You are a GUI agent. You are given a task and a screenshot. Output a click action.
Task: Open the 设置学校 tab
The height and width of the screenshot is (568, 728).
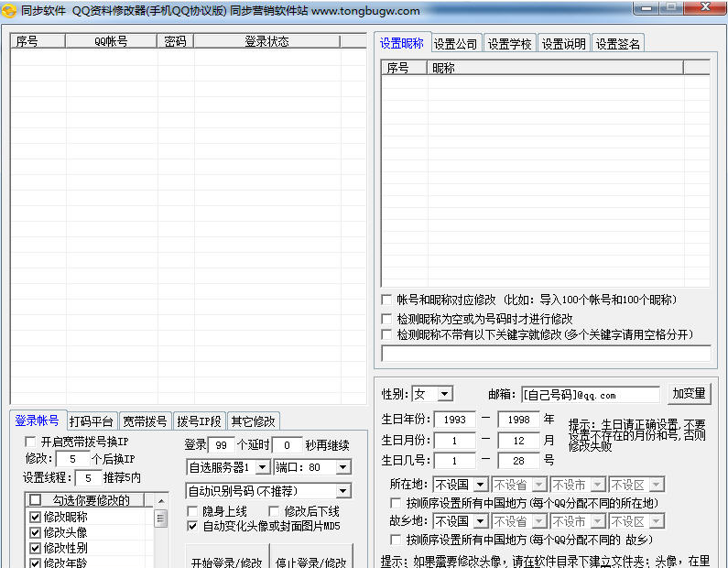509,44
